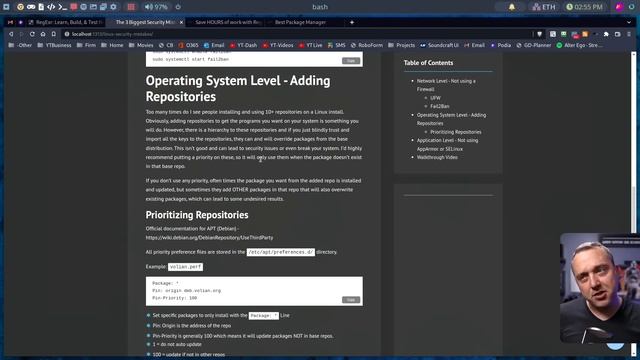Click the /etc/apt/preferences.d/ inline code
640x360 pixels.
(280, 252)
